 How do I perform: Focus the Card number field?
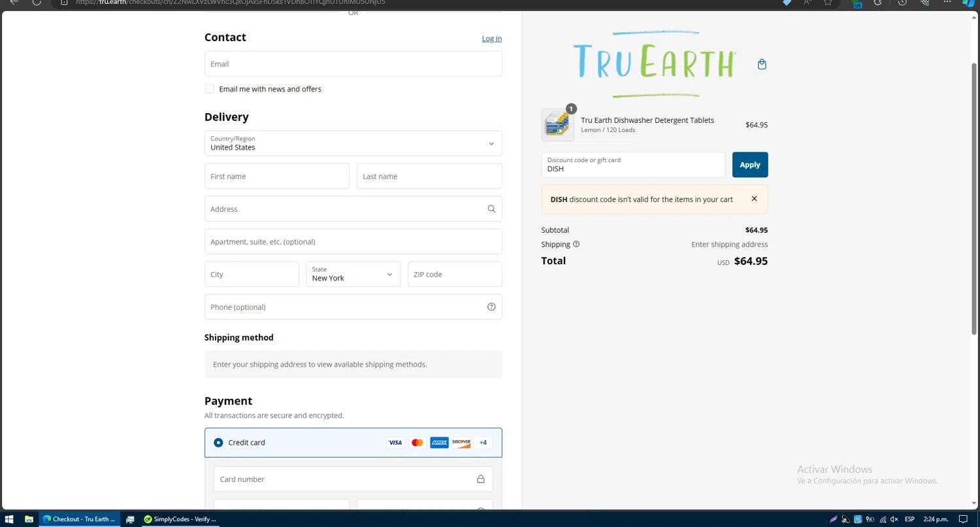pos(353,479)
